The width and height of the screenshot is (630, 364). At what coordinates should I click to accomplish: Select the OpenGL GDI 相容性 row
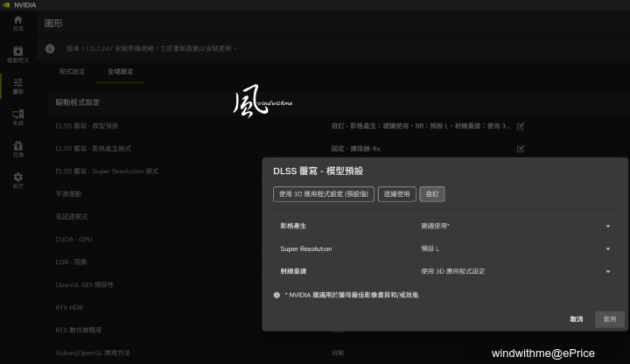(84, 285)
